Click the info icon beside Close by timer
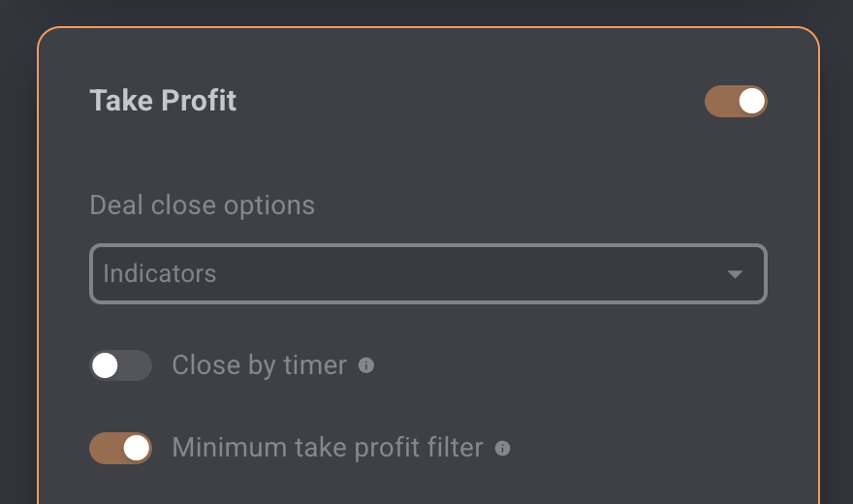Image resolution: width=853 pixels, height=504 pixels. 366,365
